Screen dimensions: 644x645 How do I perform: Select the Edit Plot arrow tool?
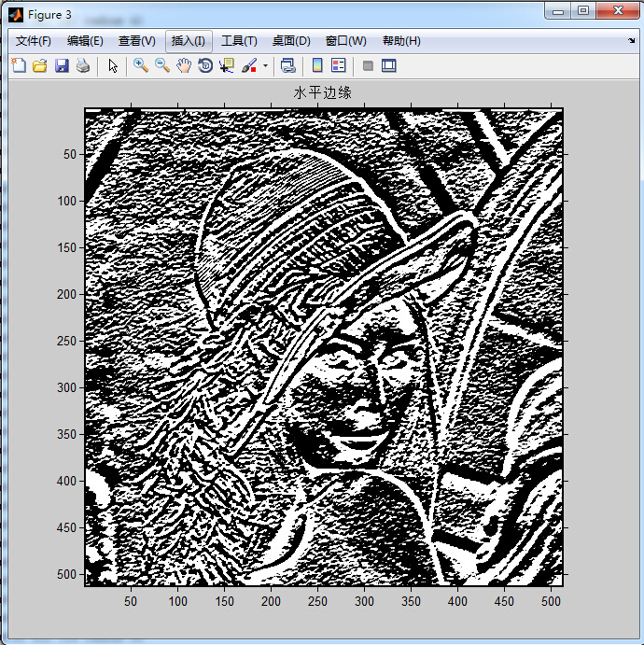[113, 65]
